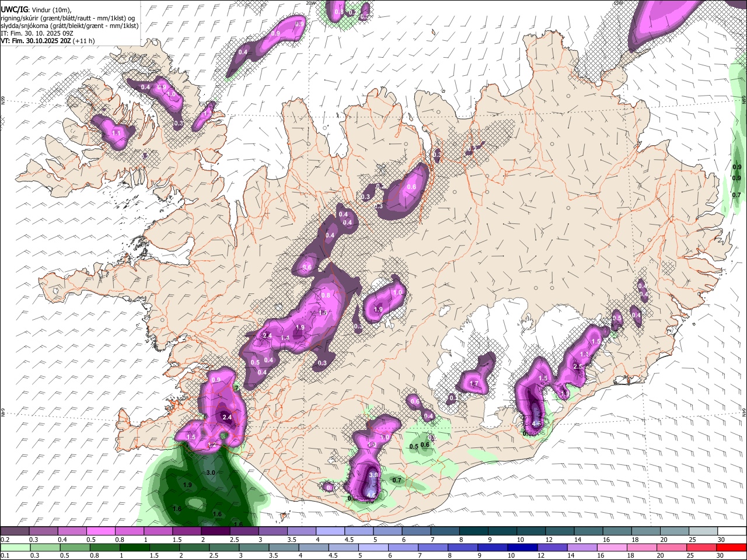
Task: Choose the deep blue swatch labeled 10 on lower scale
Action: coord(522,547)
